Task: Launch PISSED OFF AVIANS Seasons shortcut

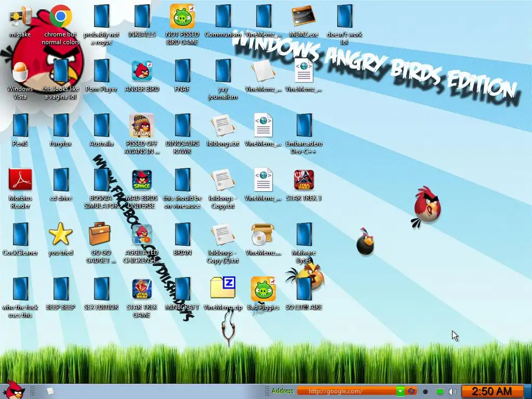Action: [142, 126]
